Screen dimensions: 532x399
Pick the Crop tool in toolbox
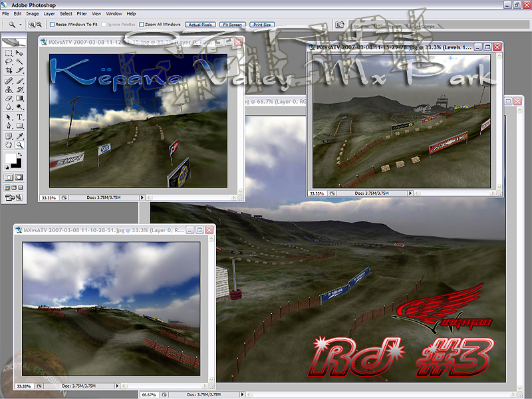(9, 69)
